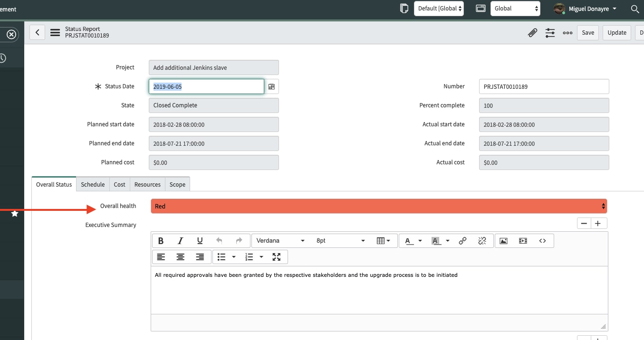
Task: Remove link with broken chain icon
Action: click(482, 241)
